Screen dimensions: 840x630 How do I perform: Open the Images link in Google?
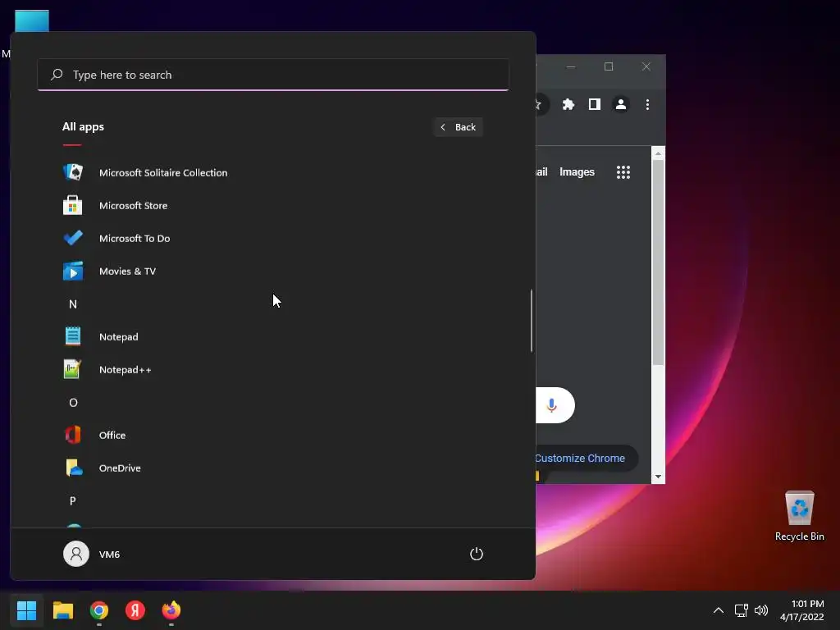(x=577, y=172)
